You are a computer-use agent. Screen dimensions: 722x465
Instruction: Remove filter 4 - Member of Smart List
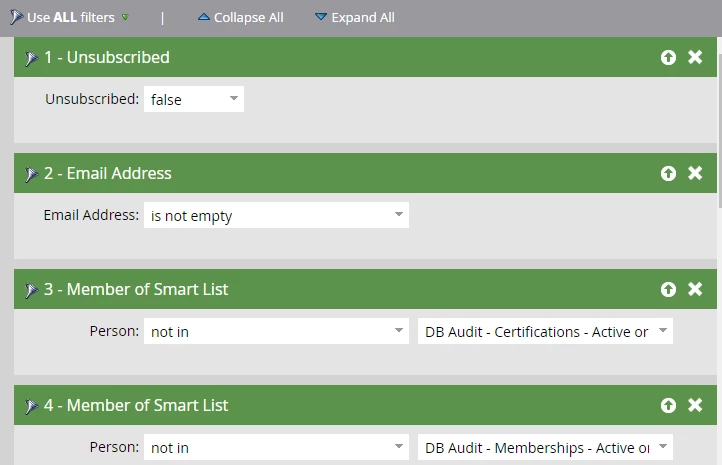[x=695, y=405]
